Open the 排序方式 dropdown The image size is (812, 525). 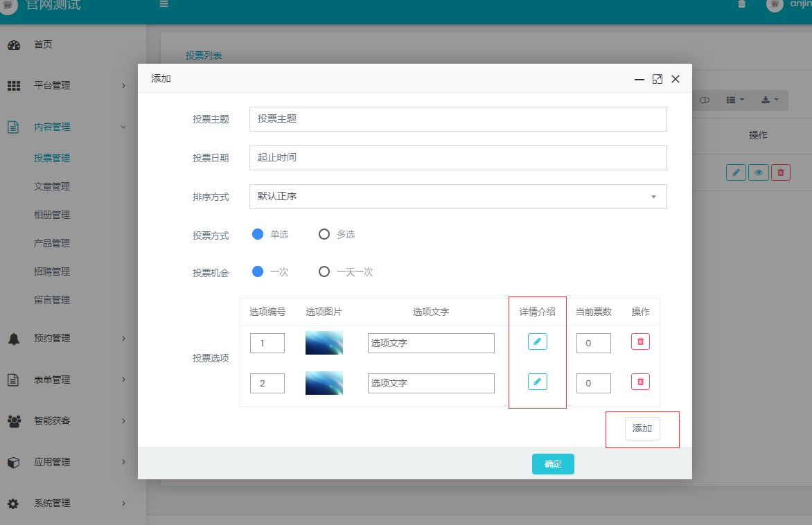coord(457,197)
